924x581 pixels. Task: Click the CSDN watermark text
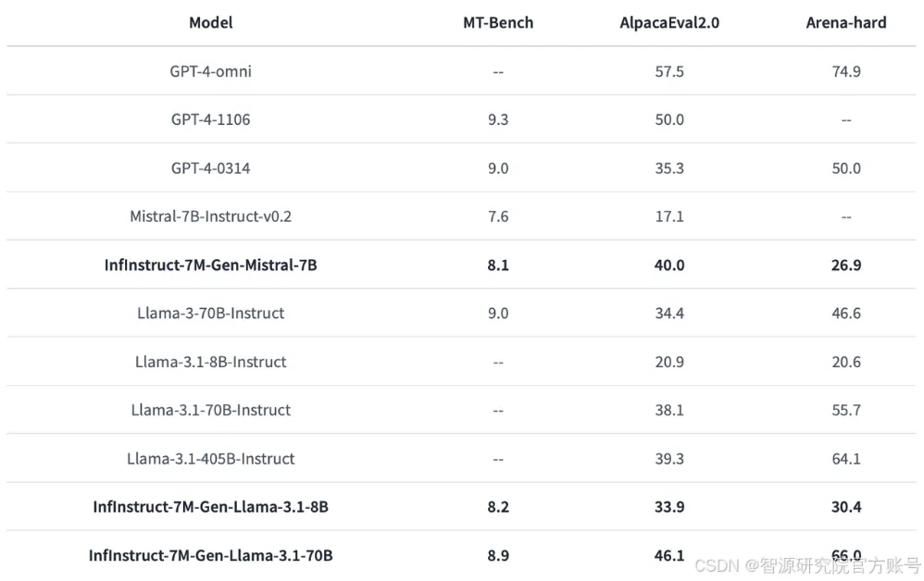(x=807, y=565)
